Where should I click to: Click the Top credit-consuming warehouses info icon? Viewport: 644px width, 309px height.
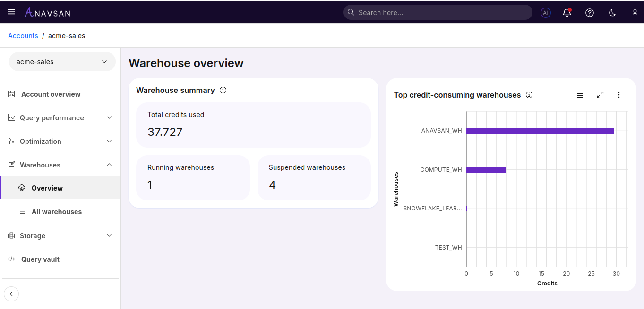coord(529,95)
